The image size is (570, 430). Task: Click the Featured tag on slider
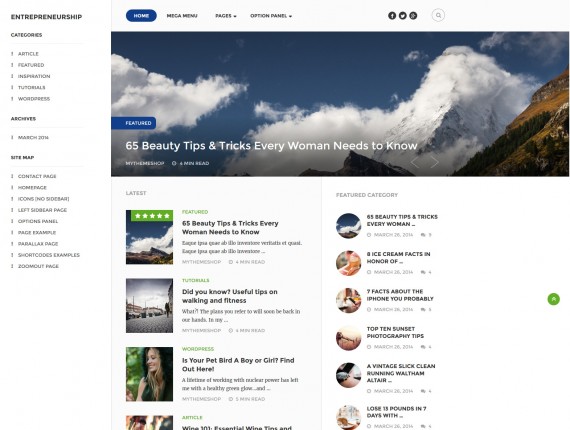pos(134,123)
